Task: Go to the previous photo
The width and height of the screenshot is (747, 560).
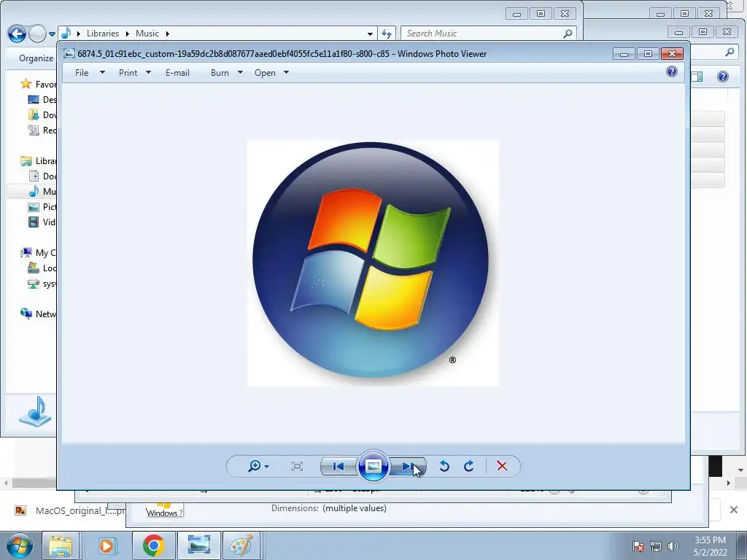Action: (338, 466)
